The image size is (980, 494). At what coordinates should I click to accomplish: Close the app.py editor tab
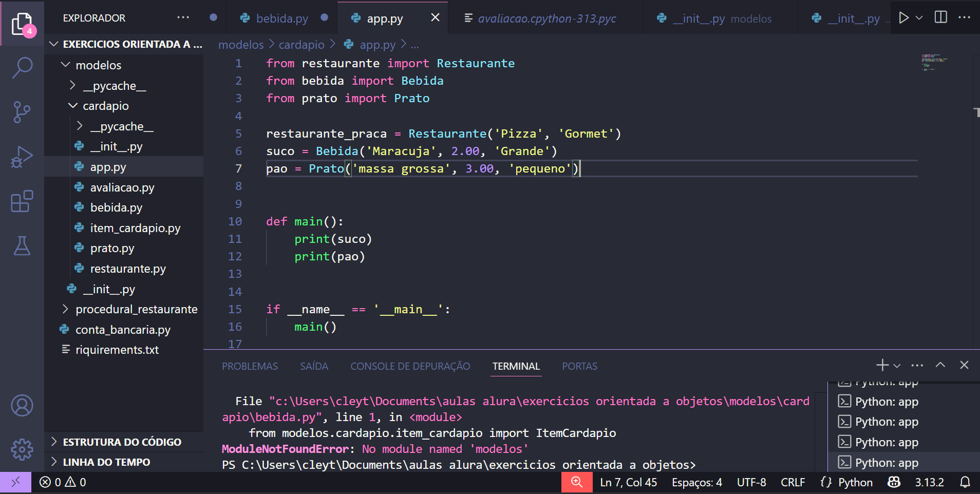pos(435,18)
